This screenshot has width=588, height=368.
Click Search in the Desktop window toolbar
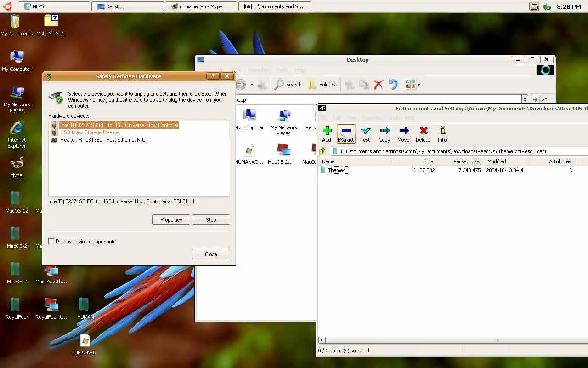tap(288, 85)
